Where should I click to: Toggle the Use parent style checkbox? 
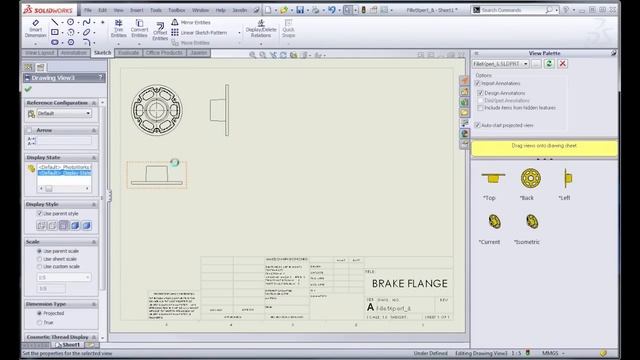40,213
